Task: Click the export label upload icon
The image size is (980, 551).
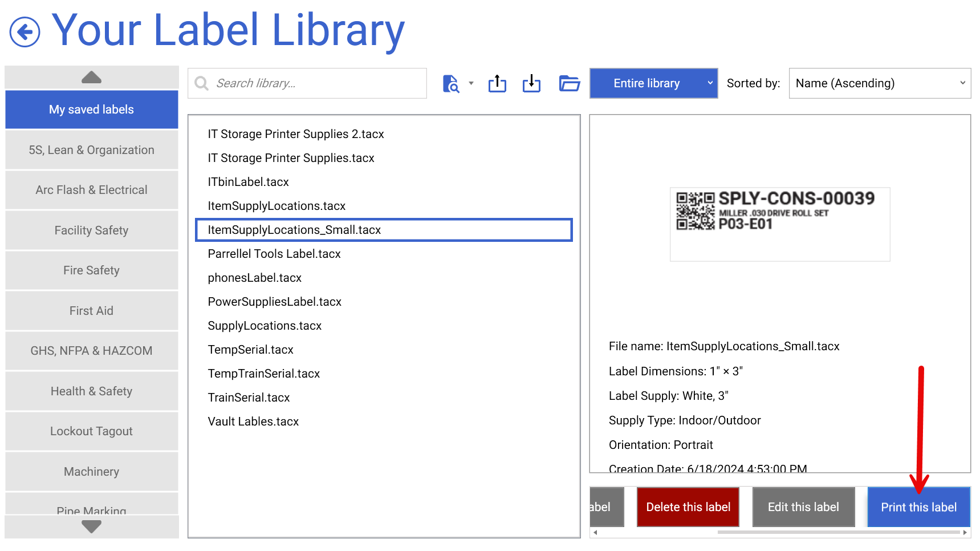Action: (497, 83)
